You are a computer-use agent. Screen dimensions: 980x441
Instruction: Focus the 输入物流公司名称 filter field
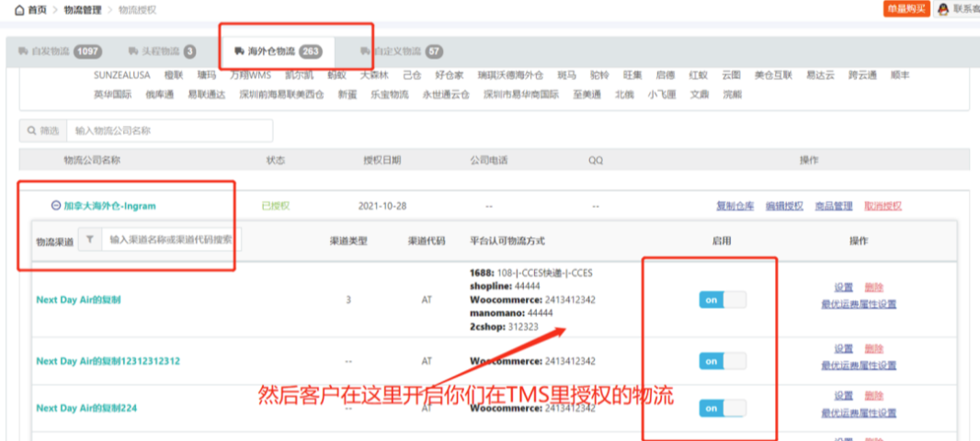[x=169, y=130]
